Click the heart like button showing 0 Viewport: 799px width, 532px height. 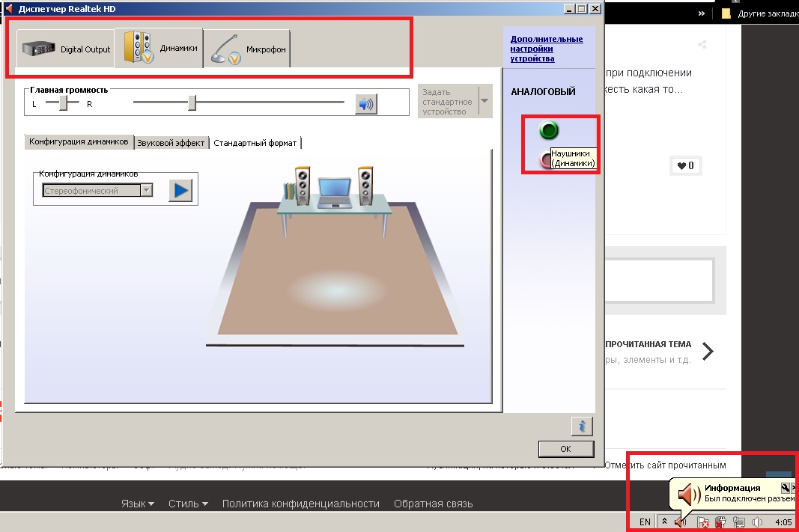click(x=685, y=165)
